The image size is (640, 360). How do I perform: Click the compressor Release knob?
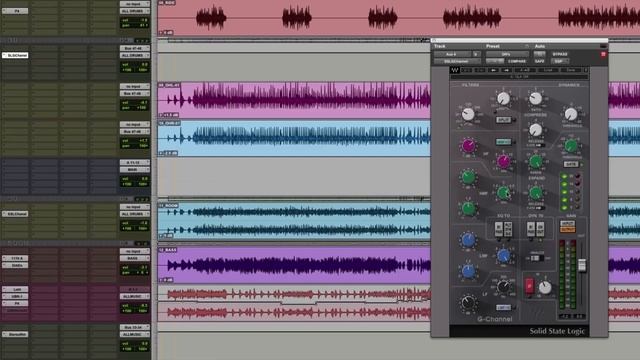coord(536,130)
